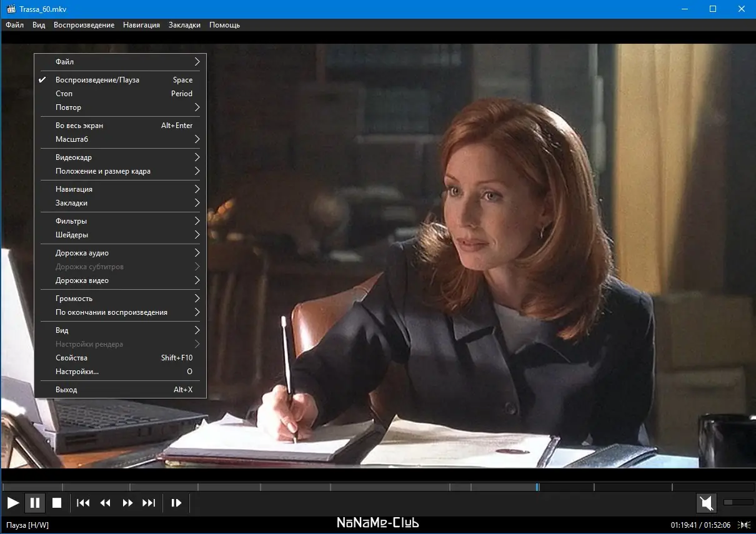Stop playback with the square Stop button
756x534 pixels.
[x=57, y=503]
